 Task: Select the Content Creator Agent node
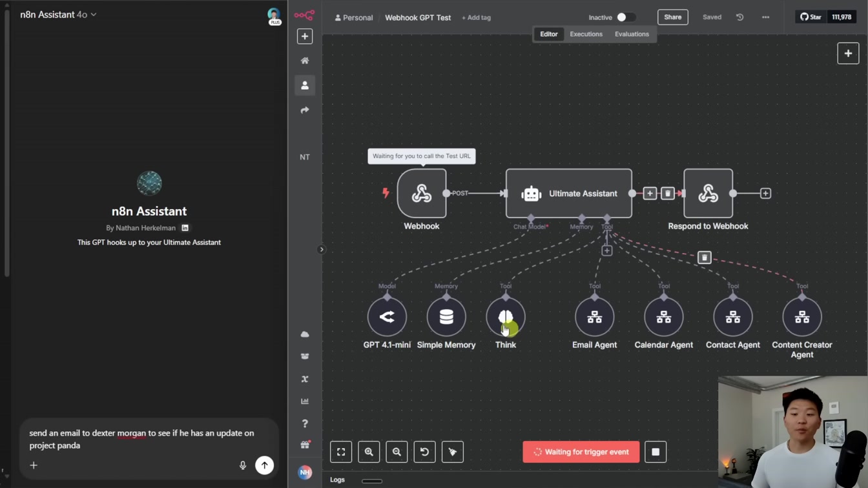coord(802,317)
